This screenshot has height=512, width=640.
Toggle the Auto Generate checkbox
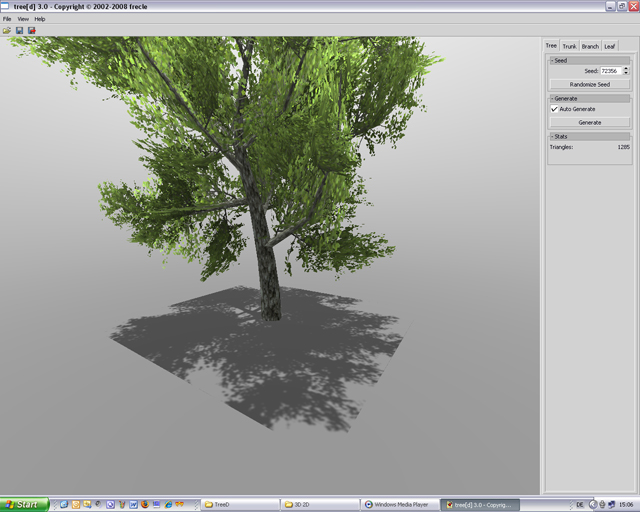(x=555, y=109)
